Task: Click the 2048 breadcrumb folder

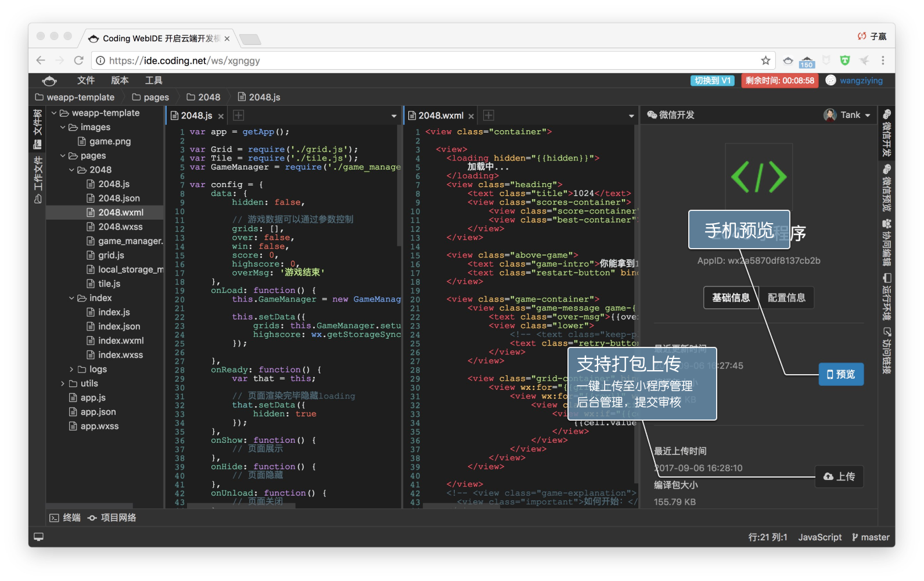Action: tap(203, 97)
